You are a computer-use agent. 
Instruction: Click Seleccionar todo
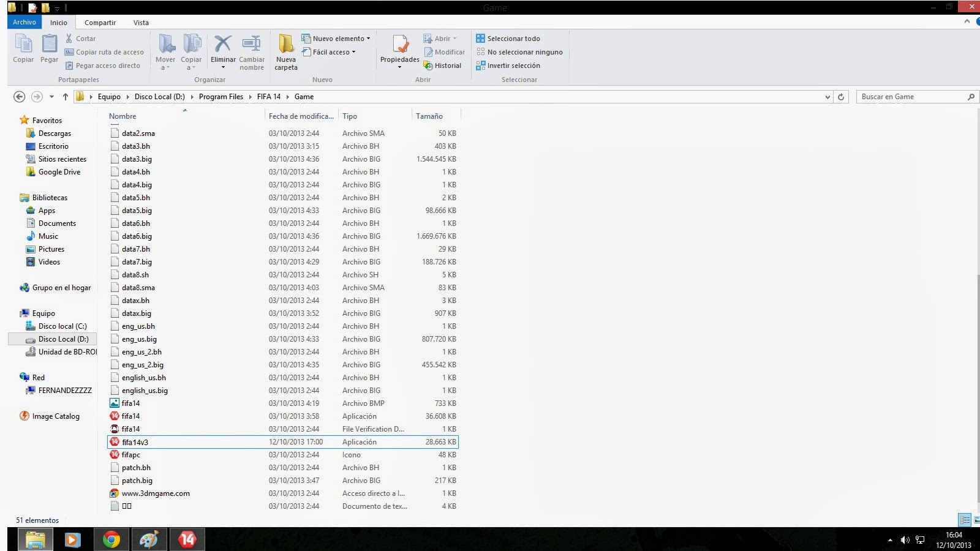point(508,39)
